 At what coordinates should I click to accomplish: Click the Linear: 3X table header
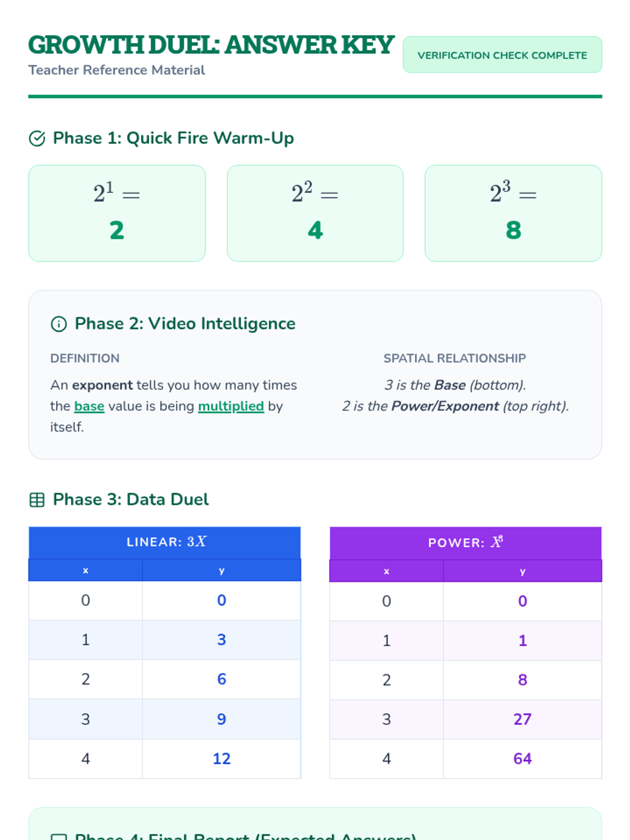(165, 542)
